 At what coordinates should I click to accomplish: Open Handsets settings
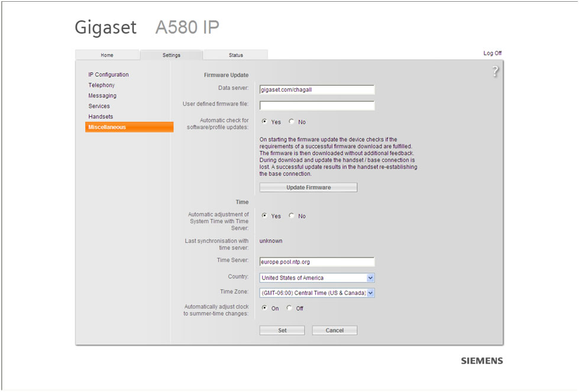tap(101, 116)
